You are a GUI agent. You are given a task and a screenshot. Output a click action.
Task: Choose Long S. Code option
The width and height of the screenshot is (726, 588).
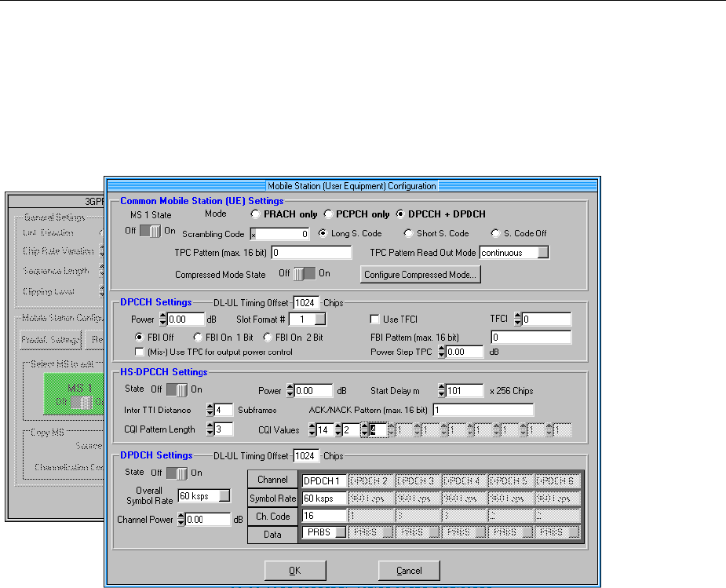pyautogui.click(x=323, y=233)
